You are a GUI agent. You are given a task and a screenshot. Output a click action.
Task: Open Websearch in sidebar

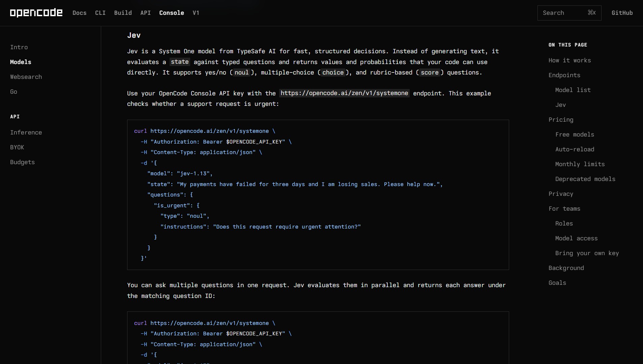26,77
